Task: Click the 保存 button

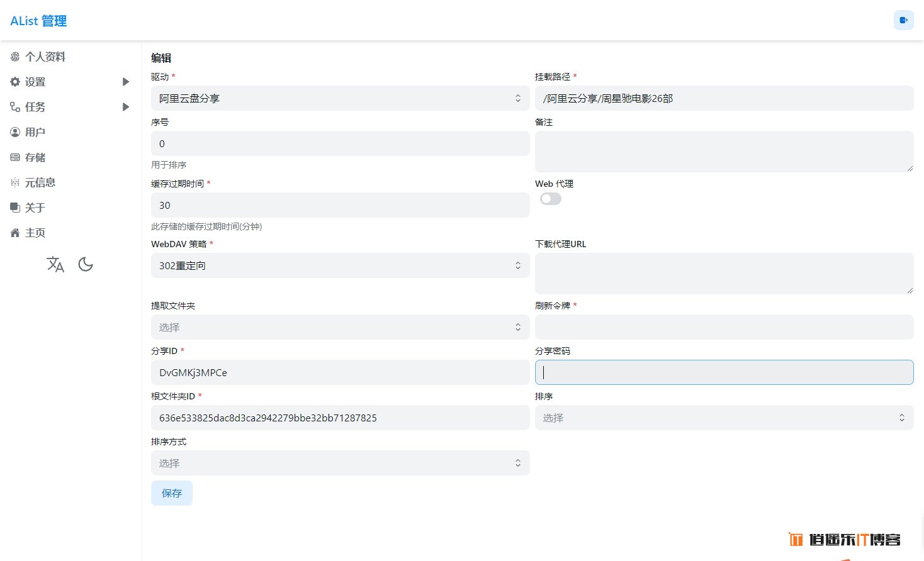Action: (172, 493)
